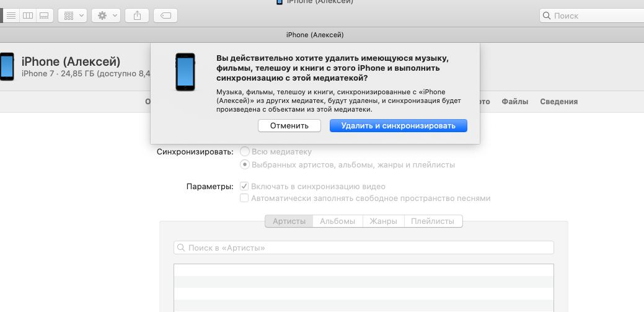Click Удалить и синхронизировать button
644x312 pixels.
point(399,126)
